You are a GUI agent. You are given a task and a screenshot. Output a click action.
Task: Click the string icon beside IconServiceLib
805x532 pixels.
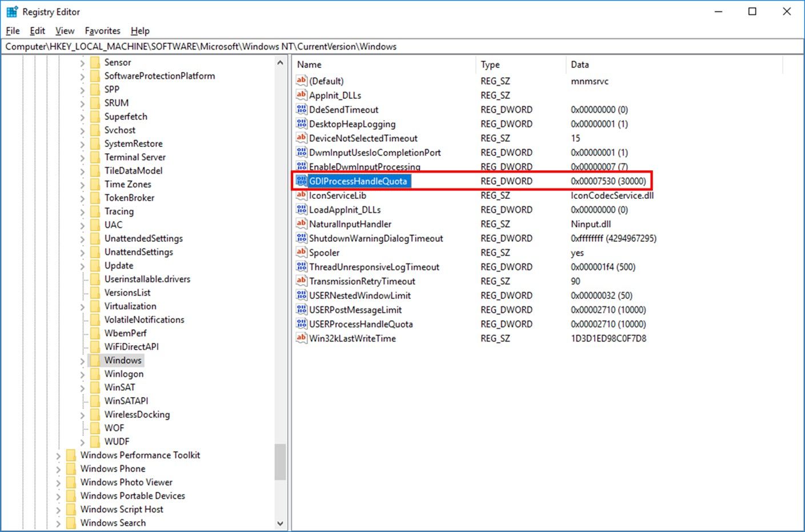(x=302, y=195)
